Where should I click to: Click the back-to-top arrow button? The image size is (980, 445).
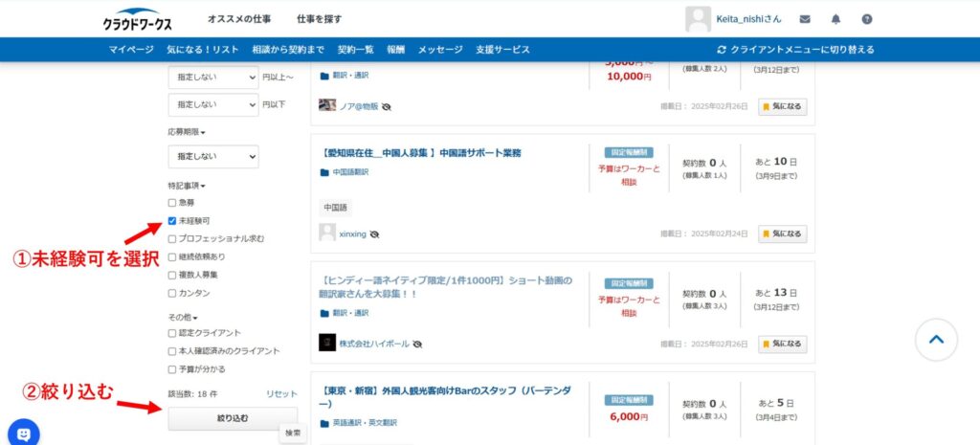click(x=936, y=340)
